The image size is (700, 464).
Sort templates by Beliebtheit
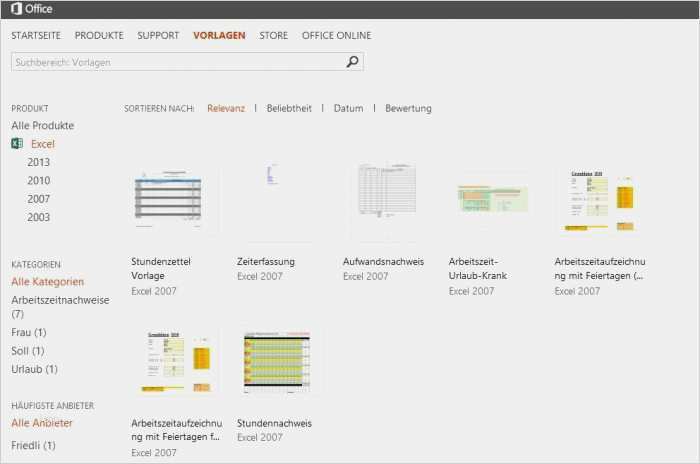pos(289,108)
